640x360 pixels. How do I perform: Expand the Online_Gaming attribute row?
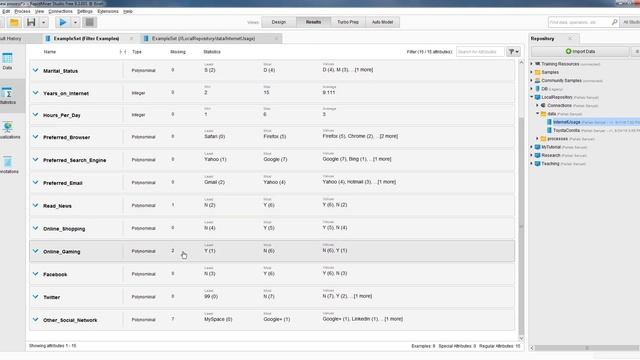click(36, 251)
